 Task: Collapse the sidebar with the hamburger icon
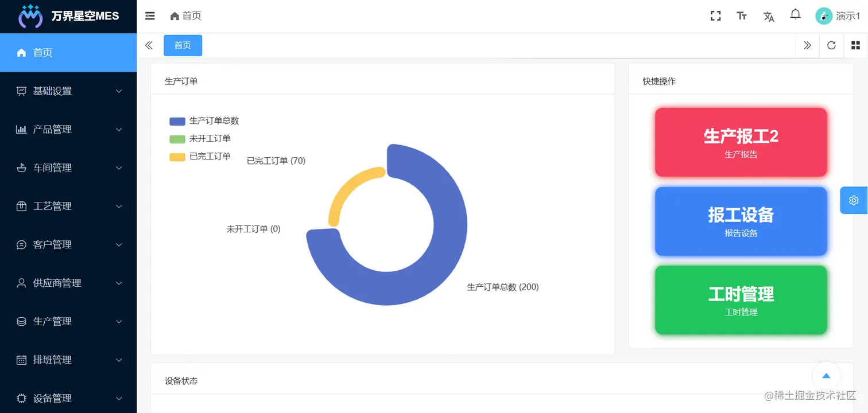(150, 16)
